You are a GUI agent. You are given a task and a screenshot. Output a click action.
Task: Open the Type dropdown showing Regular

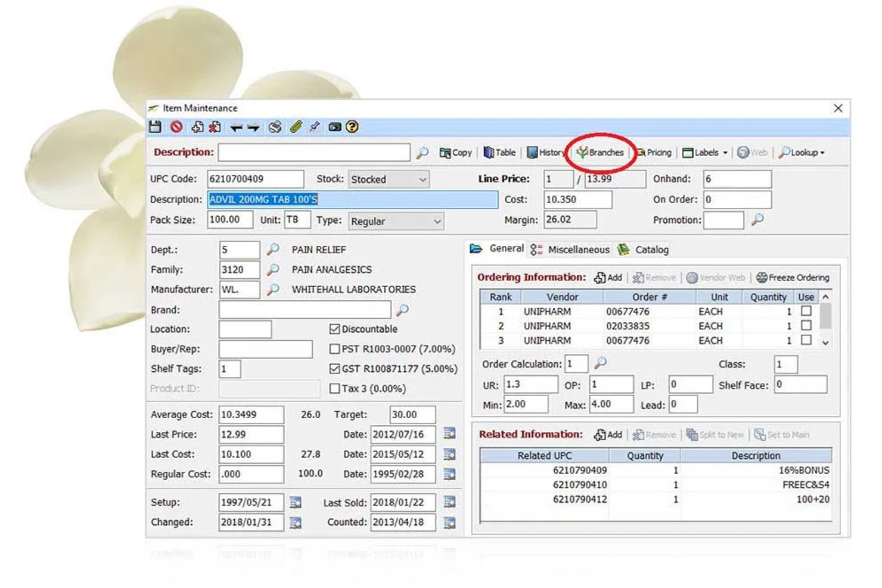[396, 221]
